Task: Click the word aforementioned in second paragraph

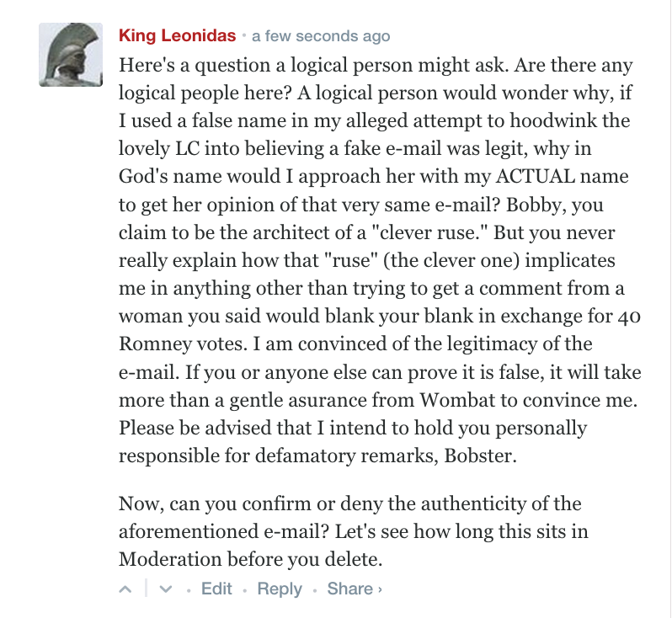Action: pos(188,531)
